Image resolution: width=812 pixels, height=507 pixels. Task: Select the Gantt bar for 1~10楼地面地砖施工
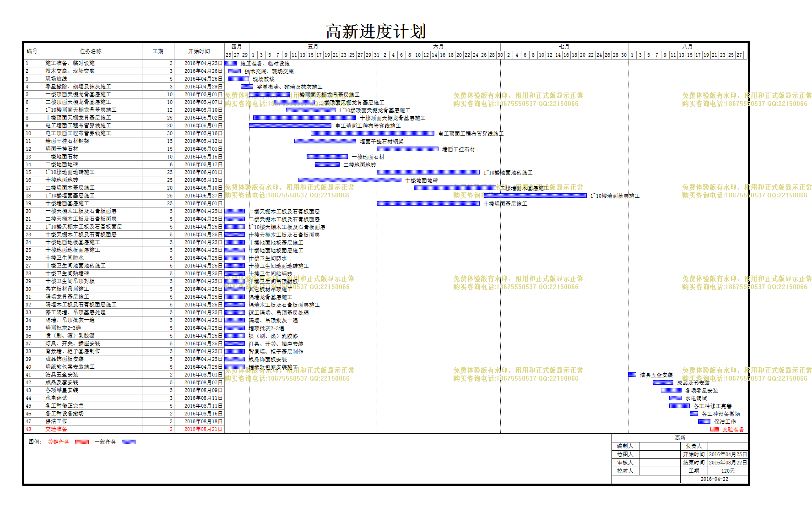[x=428, y=172]
